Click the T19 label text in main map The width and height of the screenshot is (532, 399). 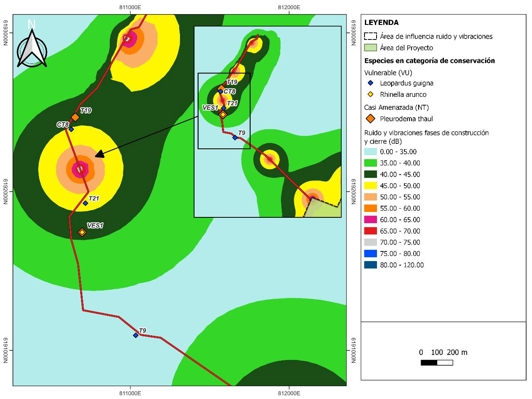86,111
